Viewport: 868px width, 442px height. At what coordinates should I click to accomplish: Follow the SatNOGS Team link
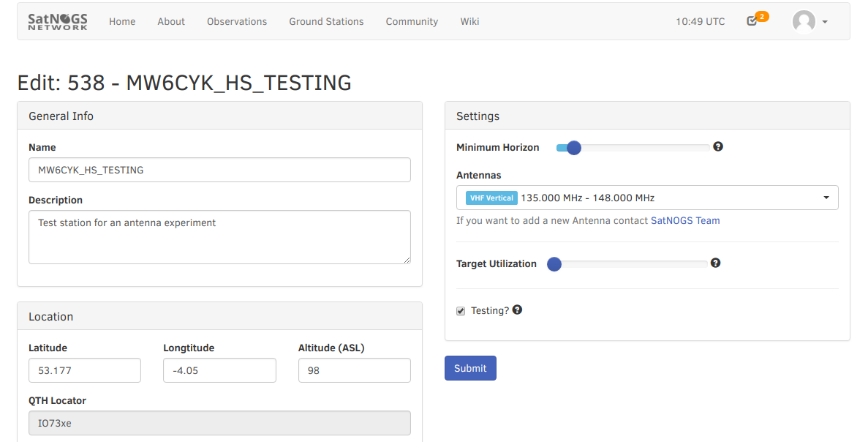click(x=685, y=220)
